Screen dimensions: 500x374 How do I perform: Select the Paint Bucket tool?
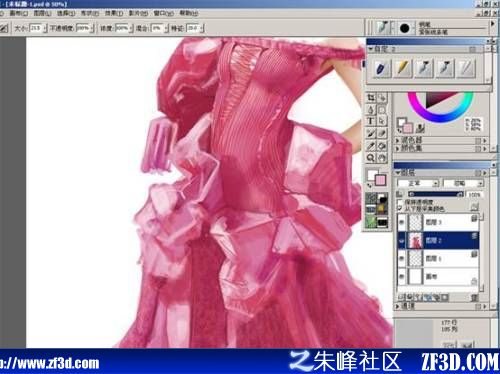(x=382, y=146)
